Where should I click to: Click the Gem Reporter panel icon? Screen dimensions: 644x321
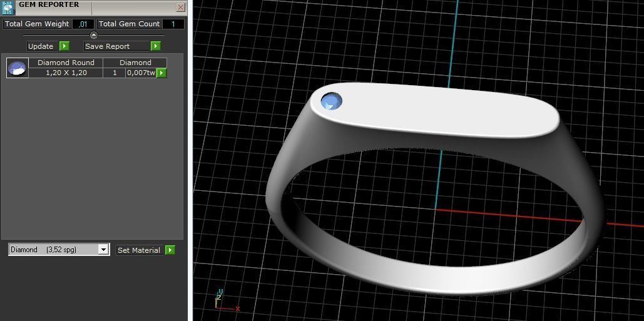8,8
